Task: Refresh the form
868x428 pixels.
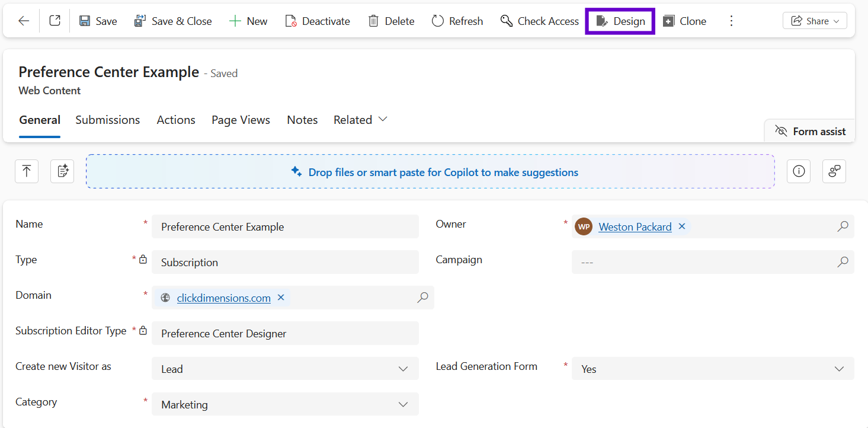Action: click(457, 21)
